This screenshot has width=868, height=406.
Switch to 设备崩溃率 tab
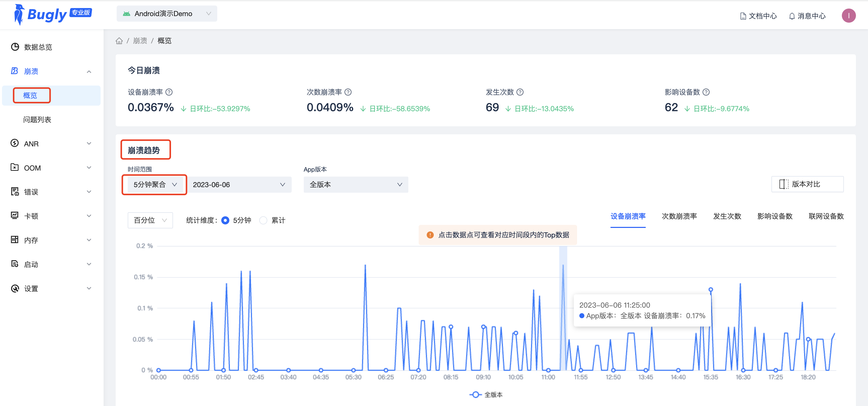628,216
